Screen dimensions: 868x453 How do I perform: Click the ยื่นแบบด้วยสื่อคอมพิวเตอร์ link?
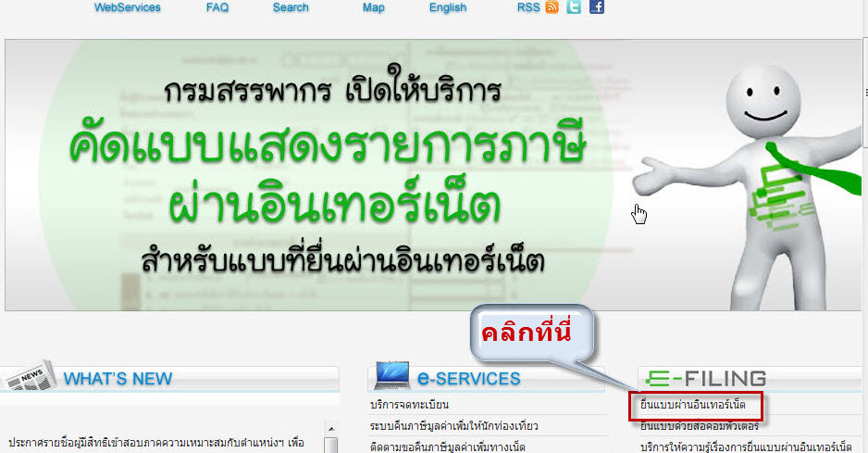(700, 426)
